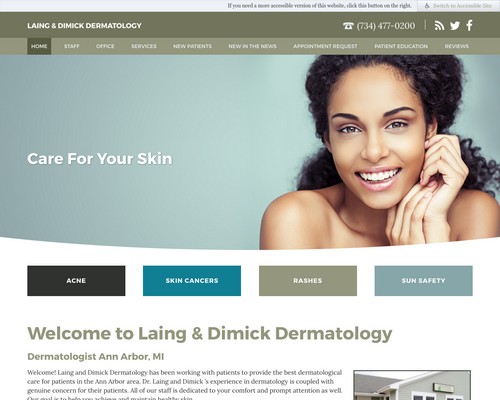The width and height of the screenshot is (500, 400).
Task: Select the olive Rashes tile
Action: (x=308, y=281)
